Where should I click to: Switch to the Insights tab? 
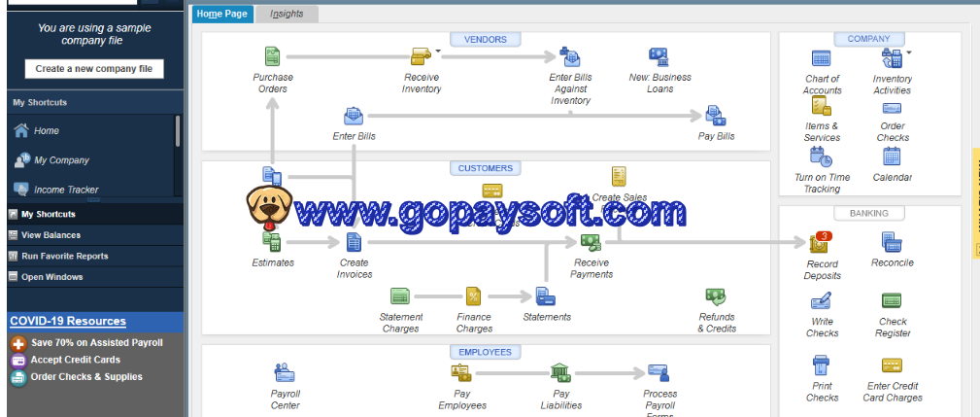click(287, 14)
